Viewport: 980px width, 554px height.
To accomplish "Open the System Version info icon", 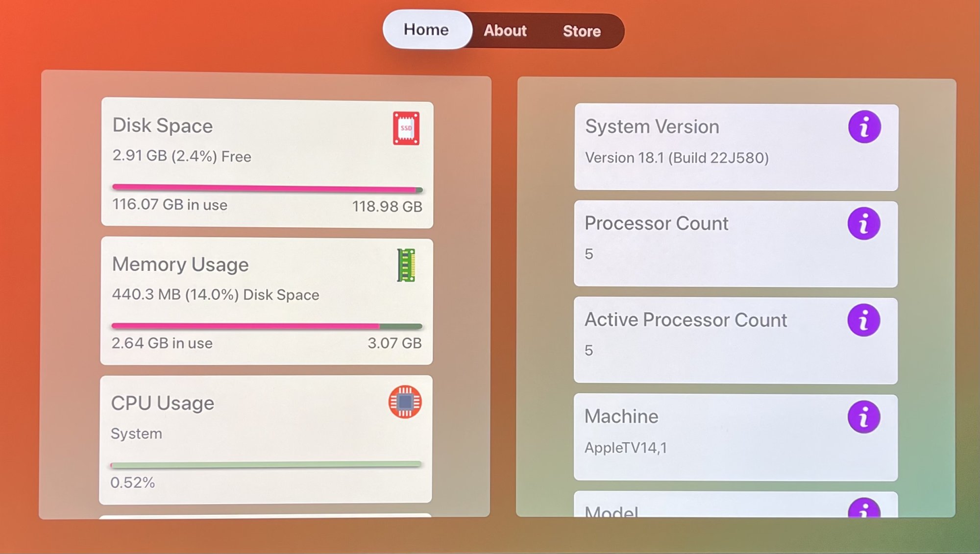I will click(x=864, y=127).
